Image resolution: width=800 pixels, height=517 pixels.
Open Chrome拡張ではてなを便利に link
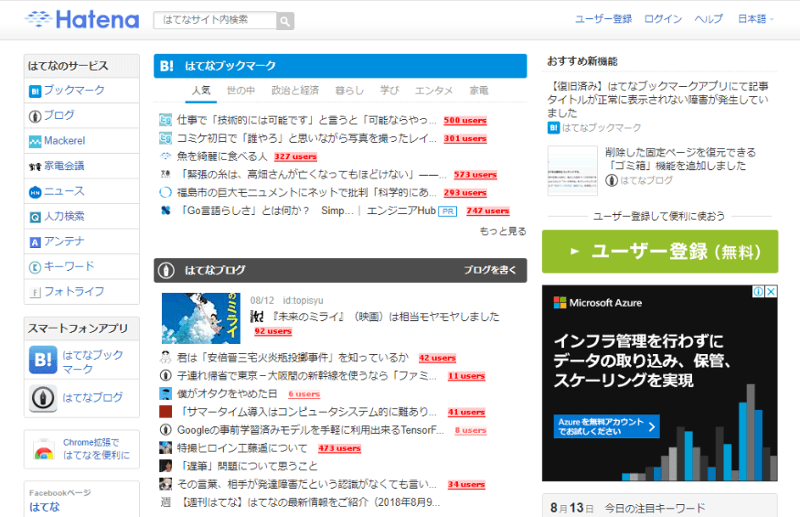pyautogui.click(x=96, y=449)
